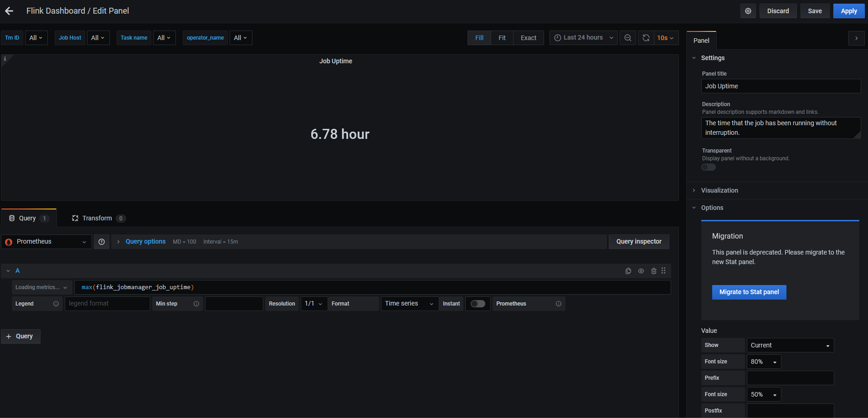868x418 pixels.
Task: Click the Apply button
Action: [849, 11]
